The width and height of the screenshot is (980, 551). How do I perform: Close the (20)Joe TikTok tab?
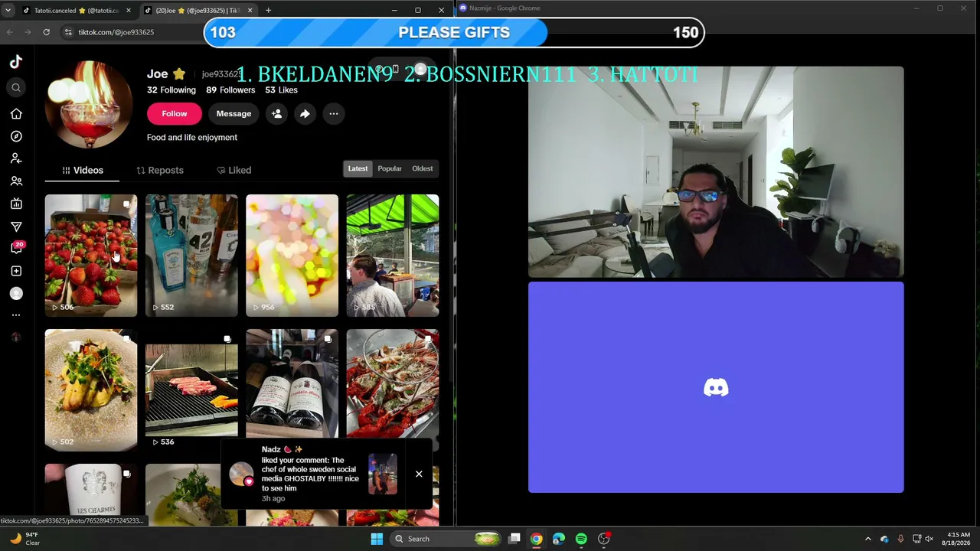pyautogui.click(x=250, y=10)
